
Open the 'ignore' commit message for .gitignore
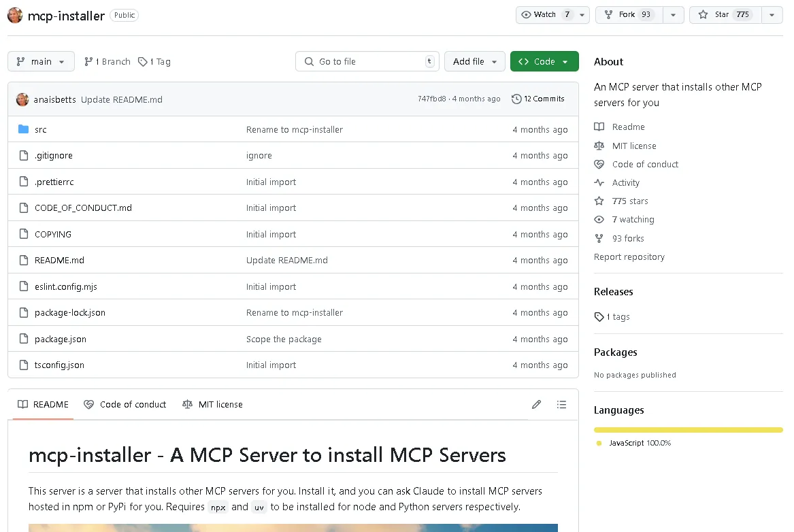pyautogui.click(x=259, y=155)
